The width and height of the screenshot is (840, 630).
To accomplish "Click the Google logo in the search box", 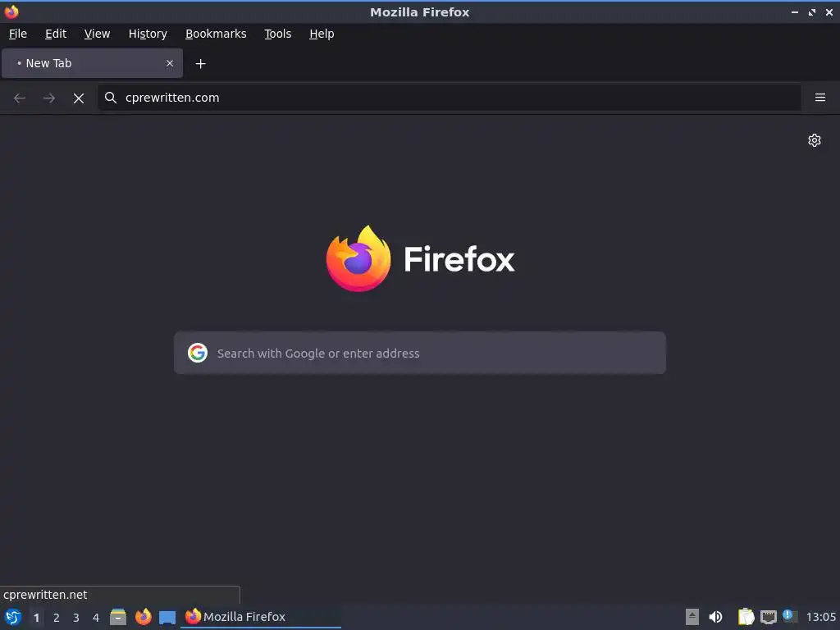I will click(198, 353).
